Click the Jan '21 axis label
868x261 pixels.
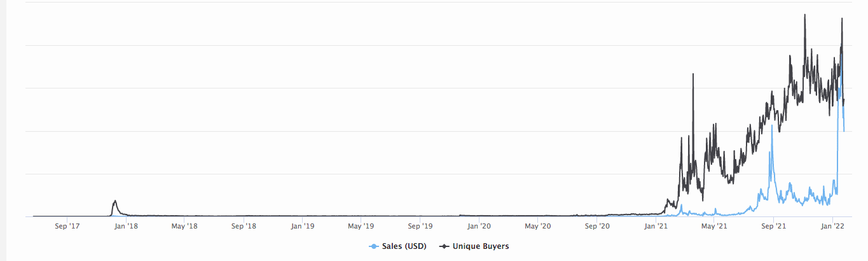(x=656, y=225)
